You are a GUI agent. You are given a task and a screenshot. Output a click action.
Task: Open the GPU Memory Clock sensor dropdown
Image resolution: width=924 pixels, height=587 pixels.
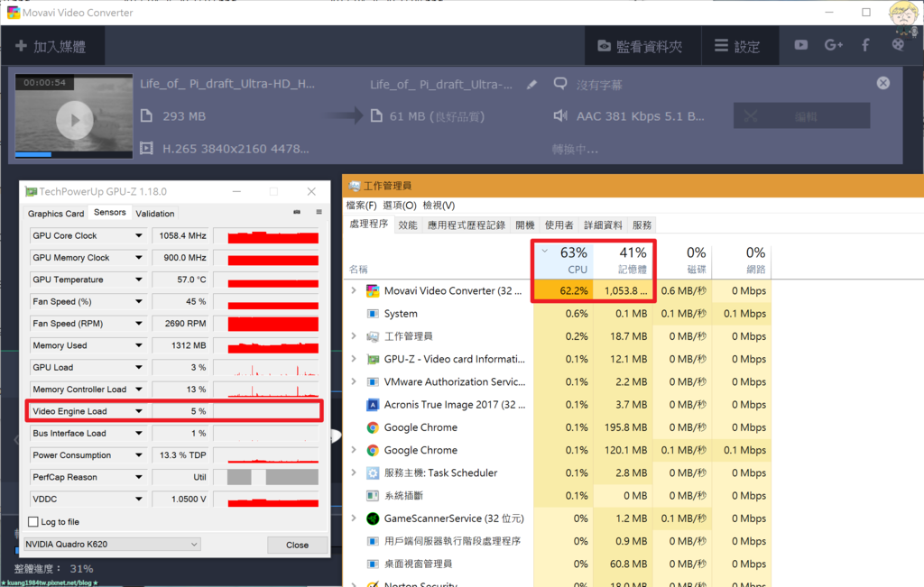[138, 257]
